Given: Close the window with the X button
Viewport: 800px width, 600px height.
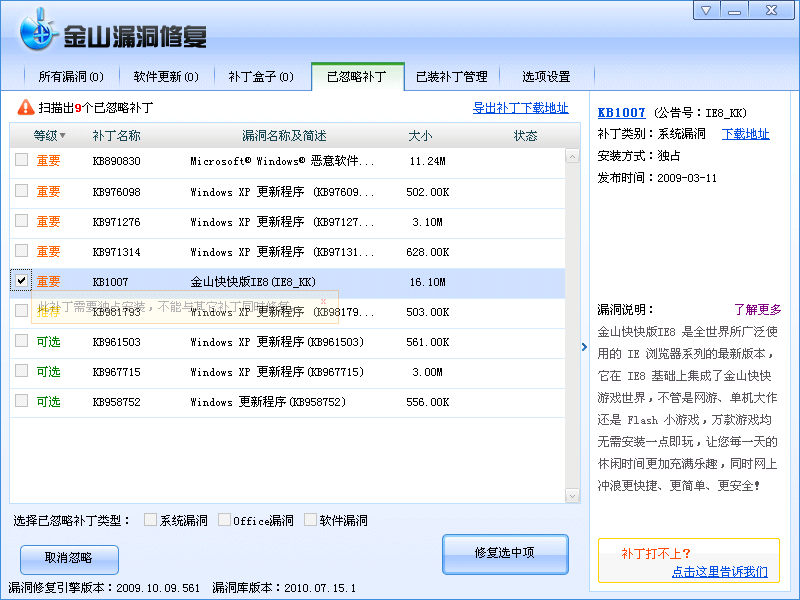Looking at the screenshot, I should [x=771, y=10].
